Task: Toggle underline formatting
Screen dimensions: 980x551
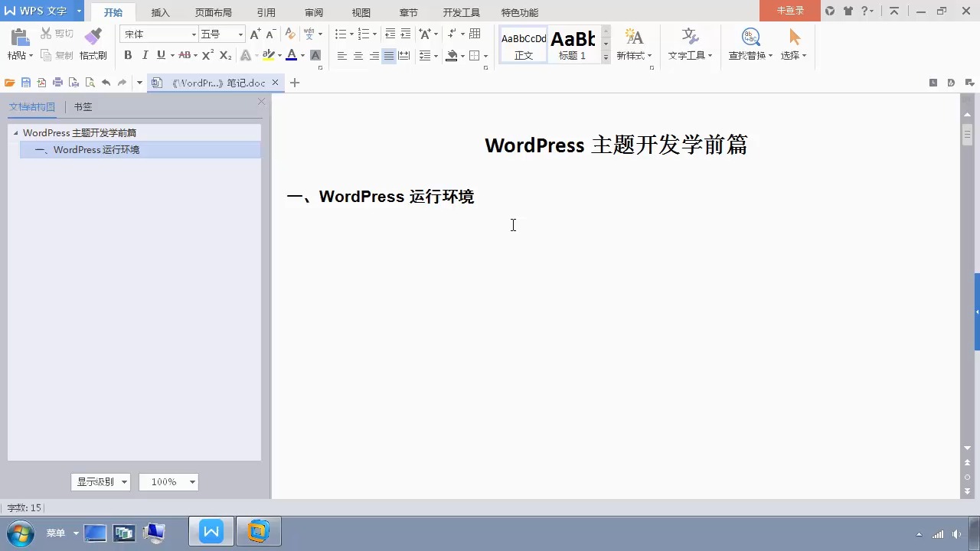Action: coord(161,55)
